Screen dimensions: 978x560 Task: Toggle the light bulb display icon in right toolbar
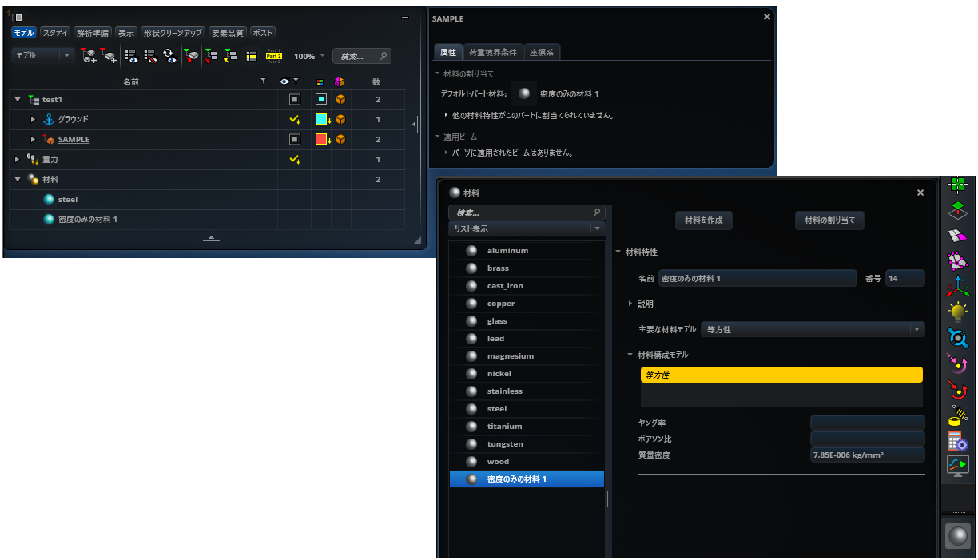[x=957, y=312]
